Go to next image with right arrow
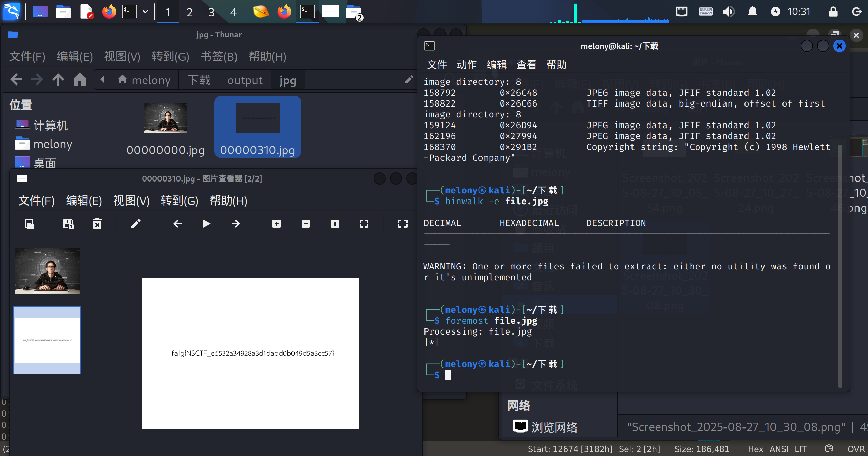Viewport: 868px width, 456px height. point(235,224)
